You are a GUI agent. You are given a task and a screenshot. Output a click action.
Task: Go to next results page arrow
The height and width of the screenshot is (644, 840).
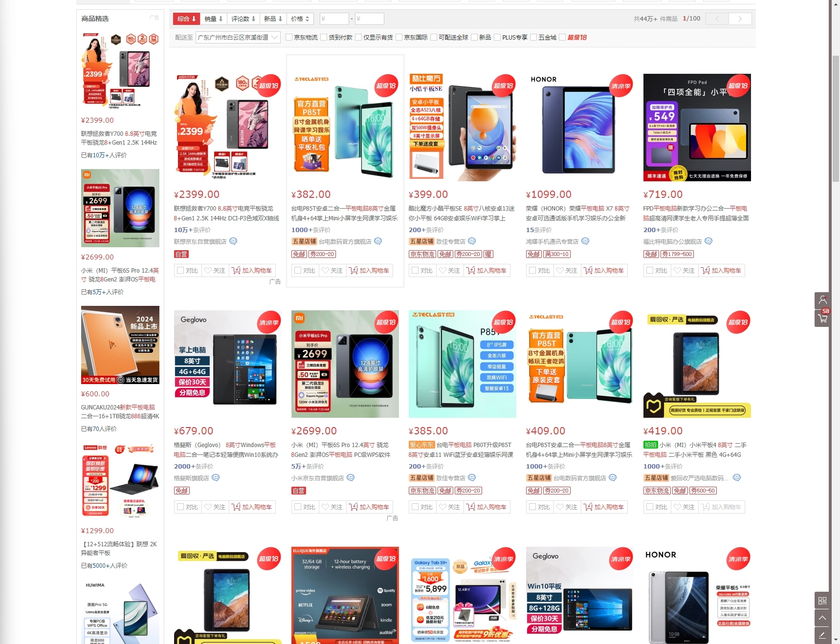click(x=740, y=19)
